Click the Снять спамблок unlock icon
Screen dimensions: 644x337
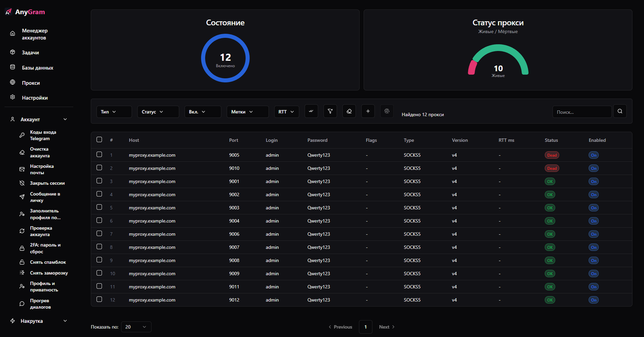pyautogui.click(x=22, y=262)
